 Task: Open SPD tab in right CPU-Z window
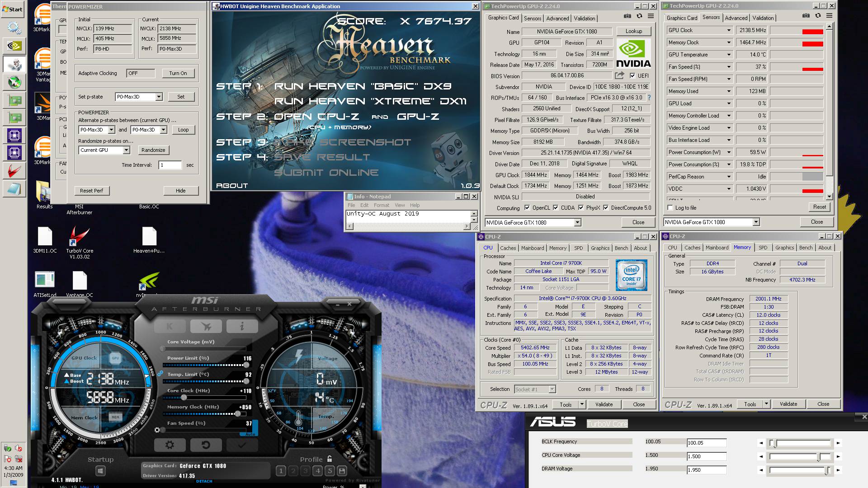pos(763,248)
